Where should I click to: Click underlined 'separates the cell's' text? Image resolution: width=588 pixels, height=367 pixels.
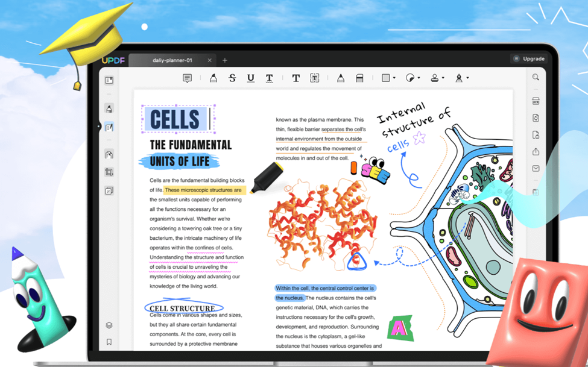click(344, 130)
